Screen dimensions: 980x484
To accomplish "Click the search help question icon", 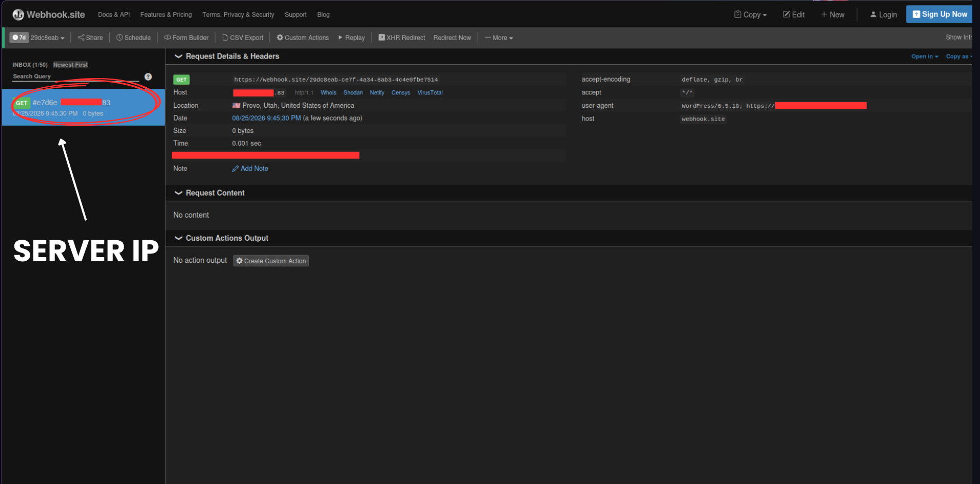I will pyautogui.click(x=148, y=76).
